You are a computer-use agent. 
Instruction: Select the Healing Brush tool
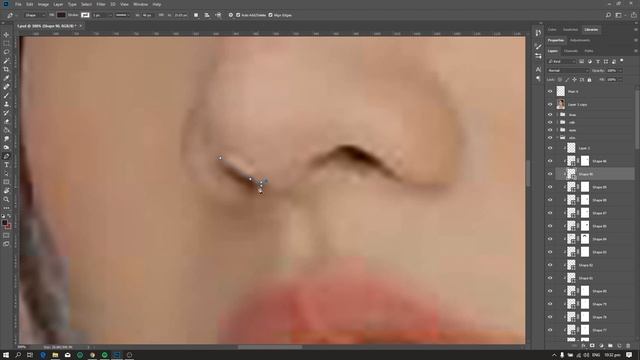(x=6, y=87)
